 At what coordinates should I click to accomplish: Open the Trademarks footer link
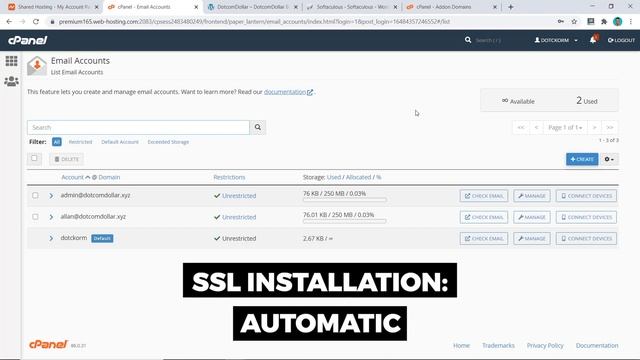click(x=498, y=345)
